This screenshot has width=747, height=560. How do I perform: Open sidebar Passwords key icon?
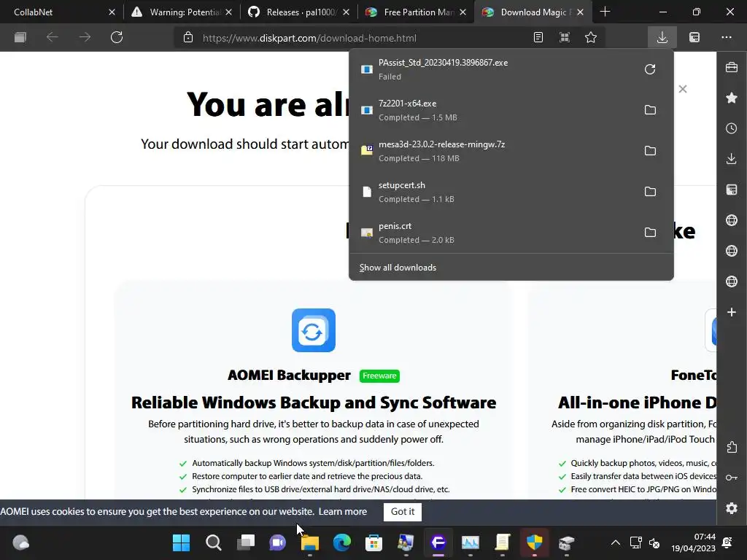point(732,478)
